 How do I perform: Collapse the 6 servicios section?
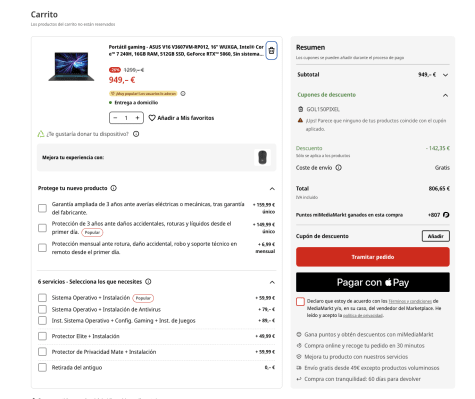[272, 282]
